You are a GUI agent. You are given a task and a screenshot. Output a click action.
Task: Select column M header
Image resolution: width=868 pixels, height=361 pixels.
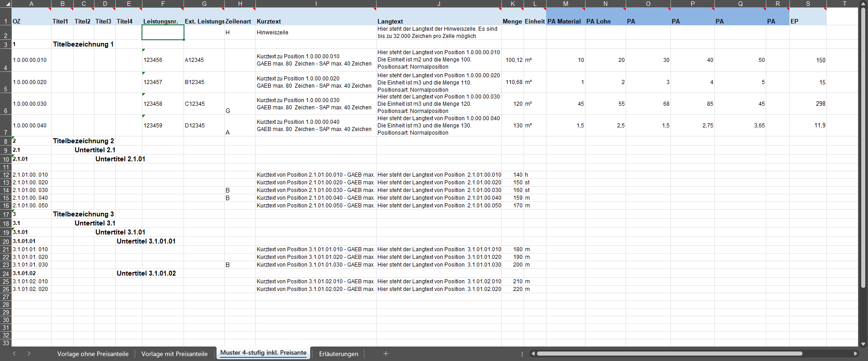pos(565,4)
